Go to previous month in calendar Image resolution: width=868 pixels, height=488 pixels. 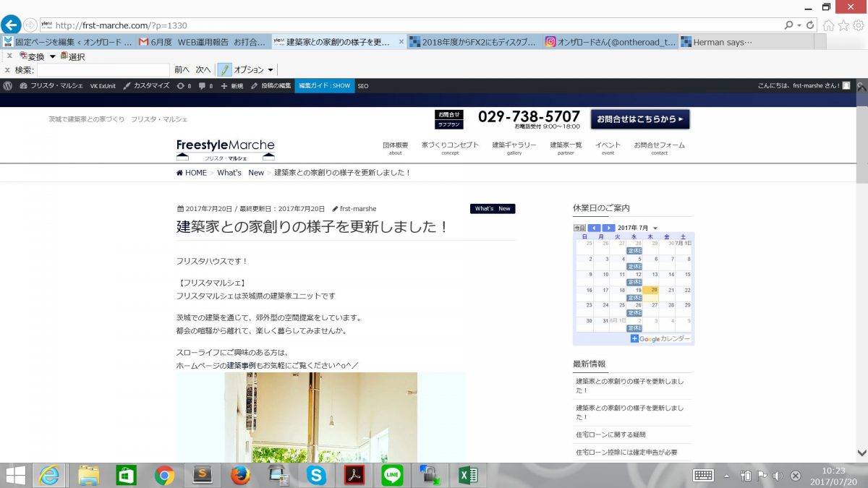point(594,228)
